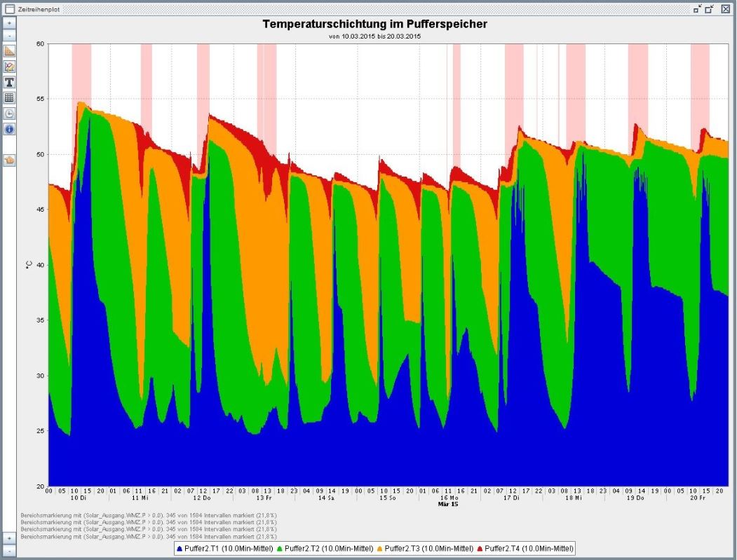Click the last Bereichsmarkierung annotation line
Viewport: 737px width, 560px height.
point(149,536)
